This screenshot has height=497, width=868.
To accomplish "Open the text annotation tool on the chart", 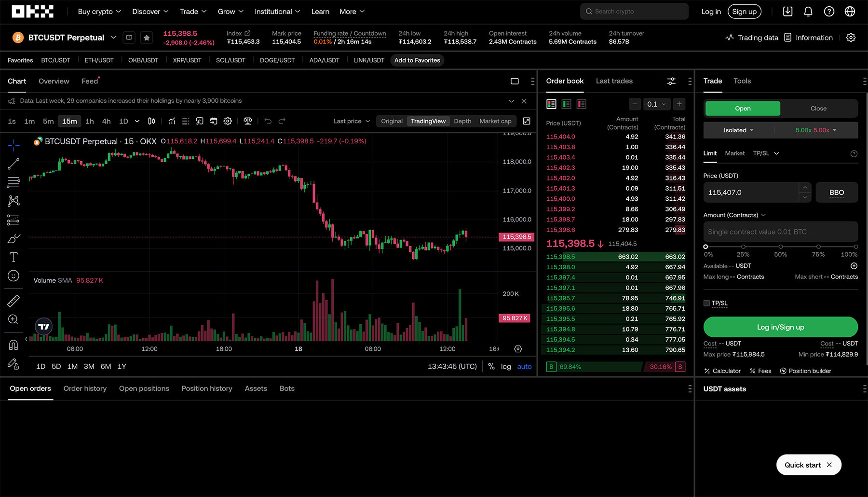I will (13, 257).
